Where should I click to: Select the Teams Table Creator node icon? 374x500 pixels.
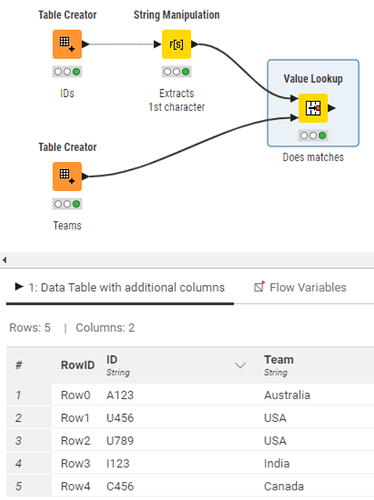67,176
